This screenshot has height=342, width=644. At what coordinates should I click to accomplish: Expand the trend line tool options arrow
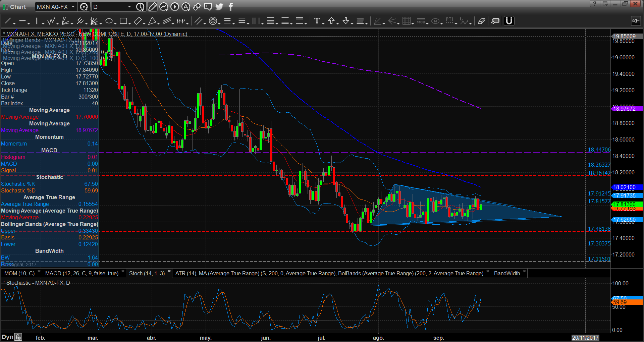point(14,23)
